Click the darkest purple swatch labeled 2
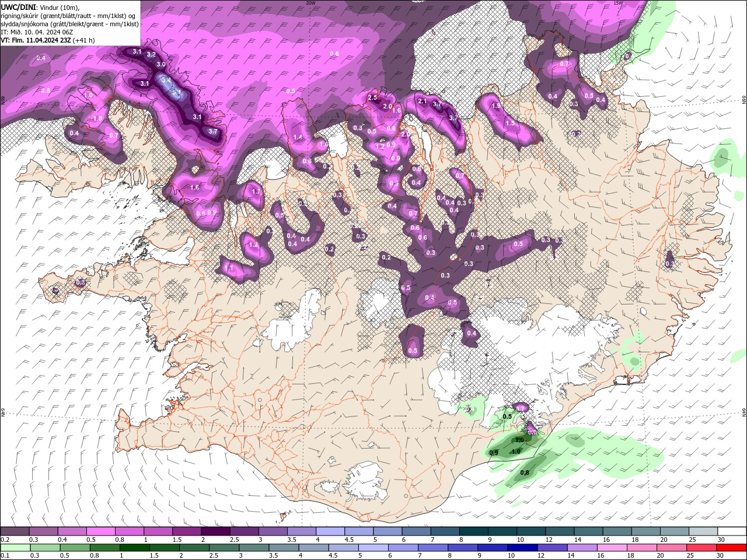 (215, 531)
